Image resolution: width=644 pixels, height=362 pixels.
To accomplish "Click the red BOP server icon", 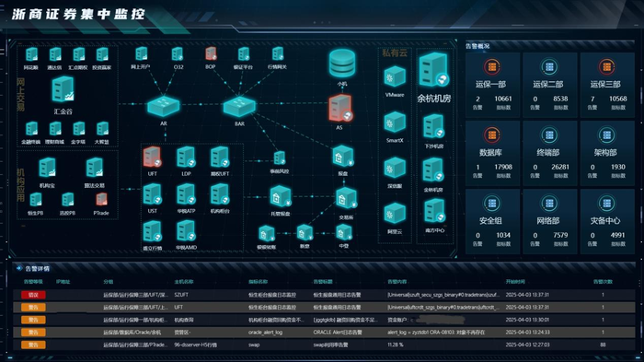I will [211, 54].
